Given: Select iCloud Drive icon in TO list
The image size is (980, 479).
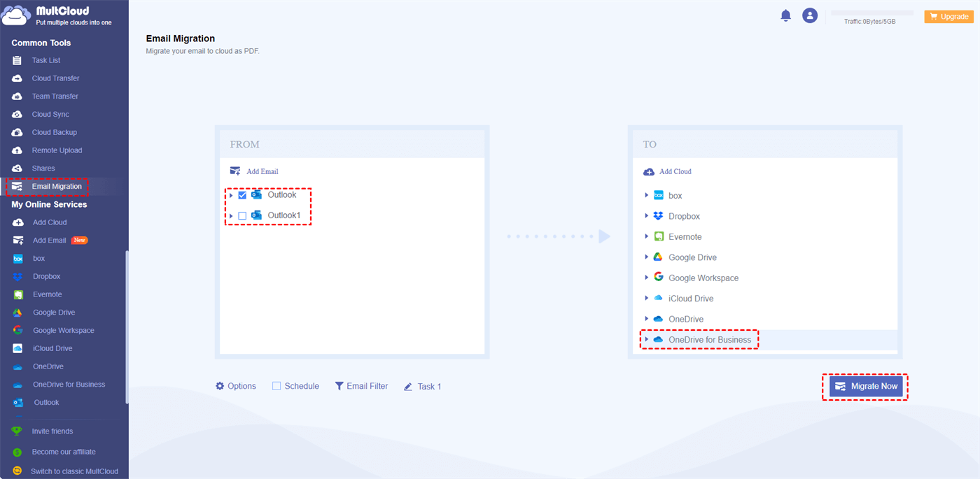Looking at the screenshot, I should [658, 298].
